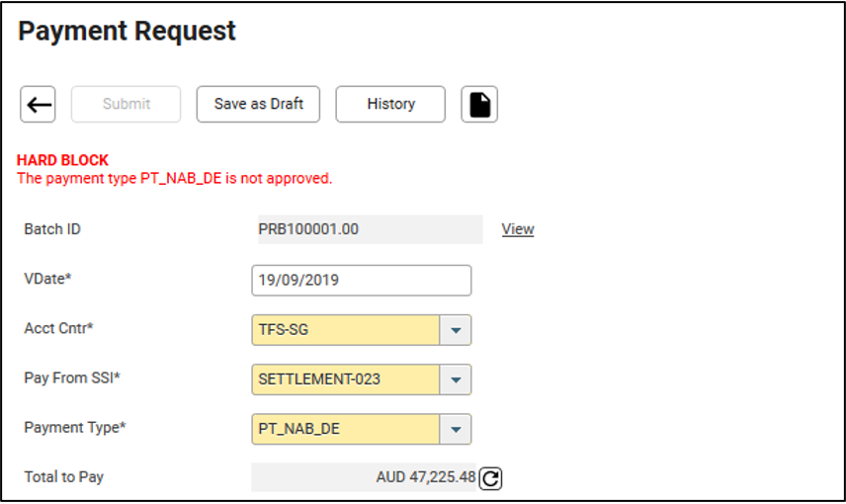Expand the Acct Cntr dropdown arrow

coord(455,330)
